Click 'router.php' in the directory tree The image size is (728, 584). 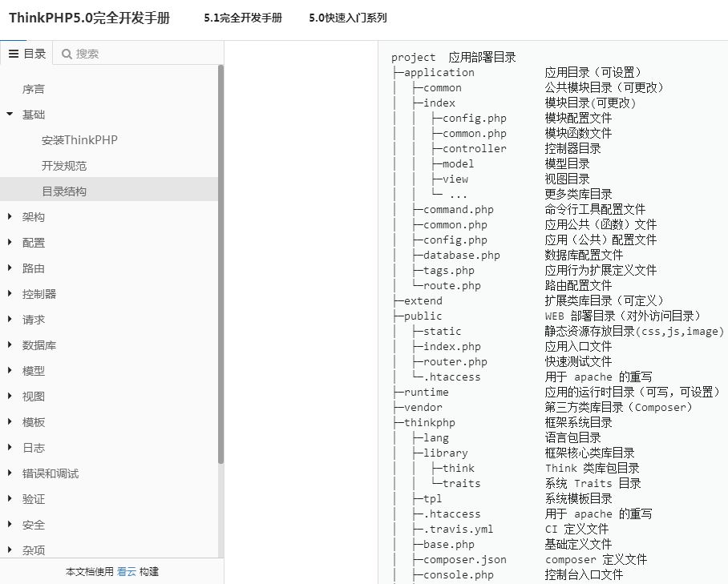pyautogui.click(x=455, y=362)
